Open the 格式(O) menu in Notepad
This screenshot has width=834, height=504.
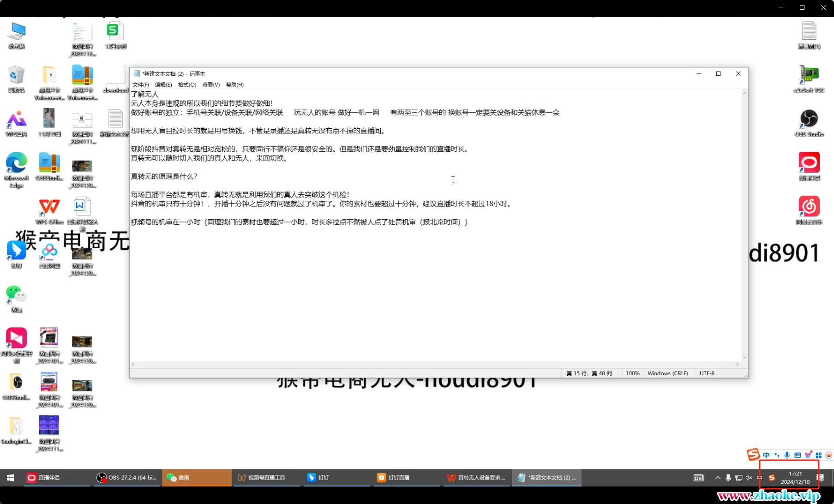pyautogui.click(x=187, y=84)
